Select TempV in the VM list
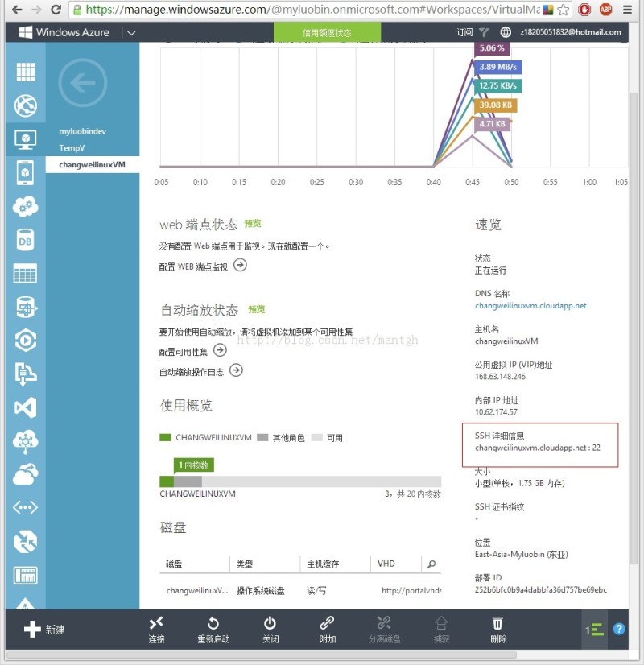The image size is (644, 665). pos(72,148)
